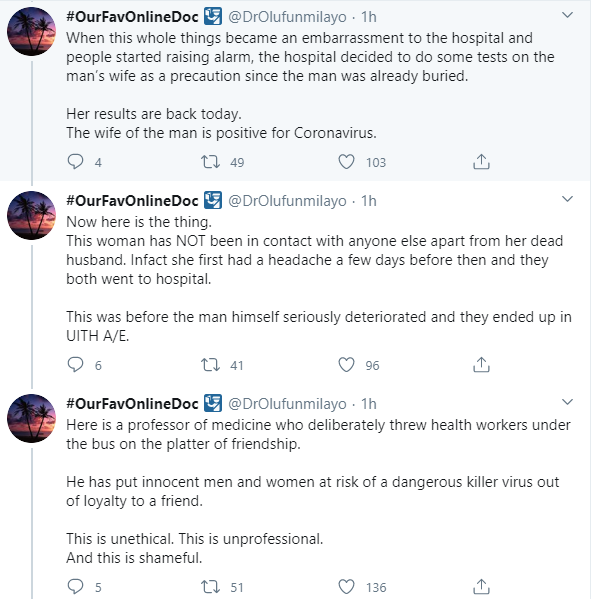Retweet the tweet with 51 retweets
594x599 pixels.
(x=210, y=586)
